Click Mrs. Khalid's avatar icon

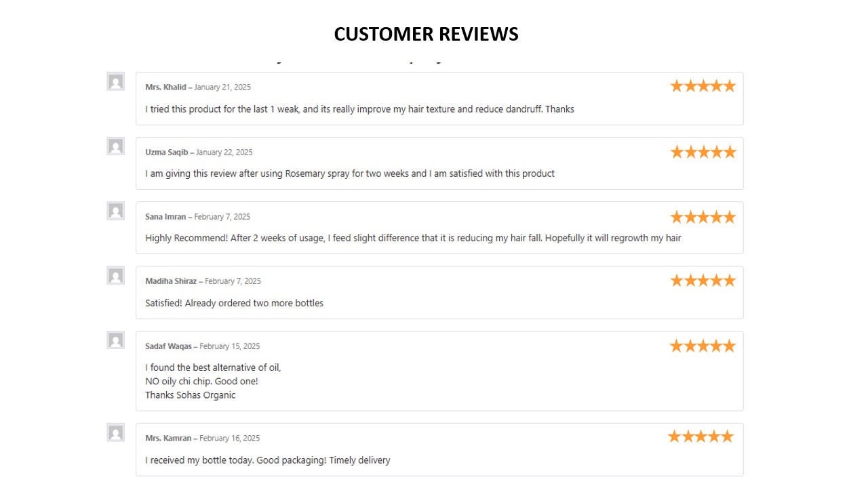[x=116, y=82]
